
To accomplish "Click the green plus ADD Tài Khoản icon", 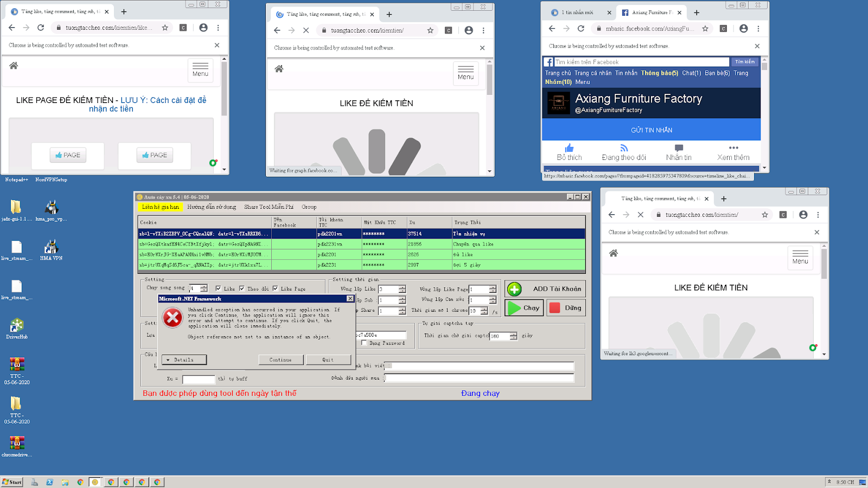I will pos(514,289).
